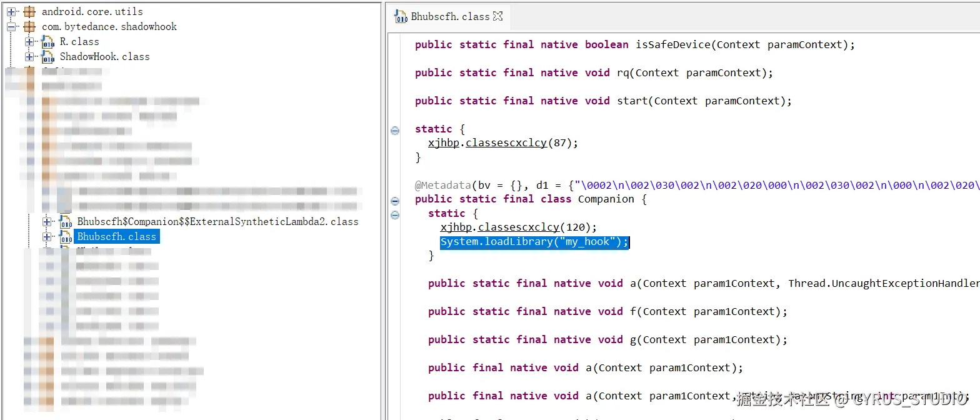Follow the xjhbp link before classescxclcy(87)
This screenshot has height=420, width=980.
click(444, 142)
